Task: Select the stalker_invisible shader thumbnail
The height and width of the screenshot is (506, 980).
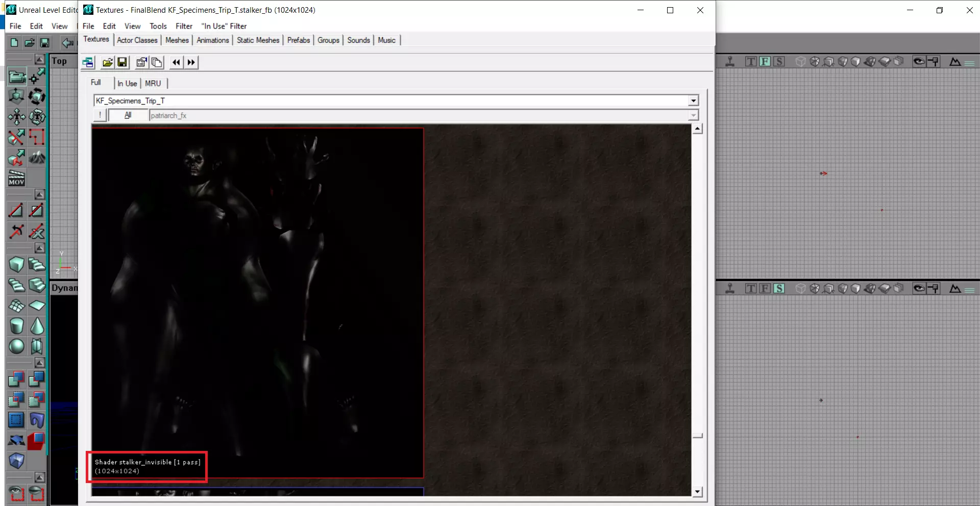Action: pos(258,303)
